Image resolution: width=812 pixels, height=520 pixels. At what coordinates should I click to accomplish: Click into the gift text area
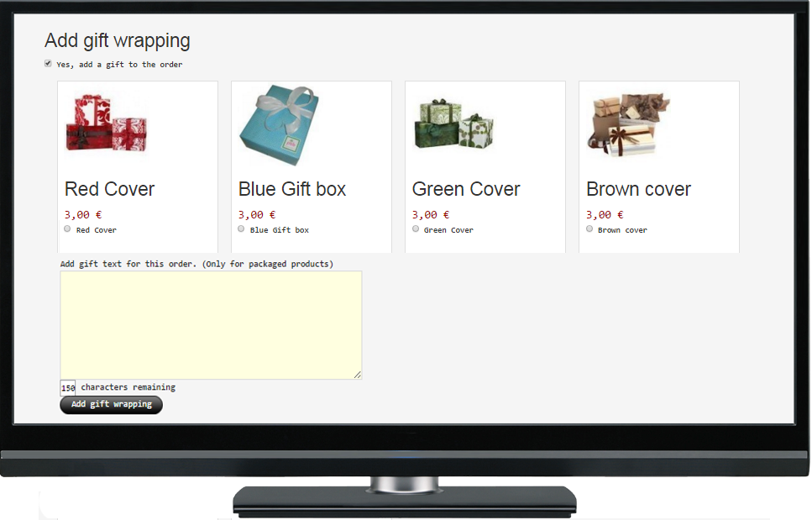(x=211, y=325)
